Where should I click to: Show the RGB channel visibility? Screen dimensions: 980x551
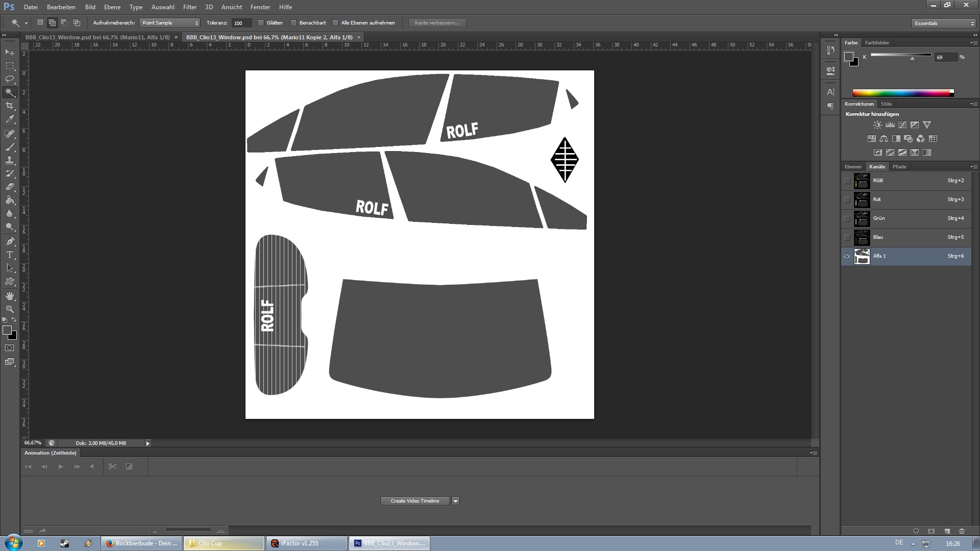coord(847,181)
